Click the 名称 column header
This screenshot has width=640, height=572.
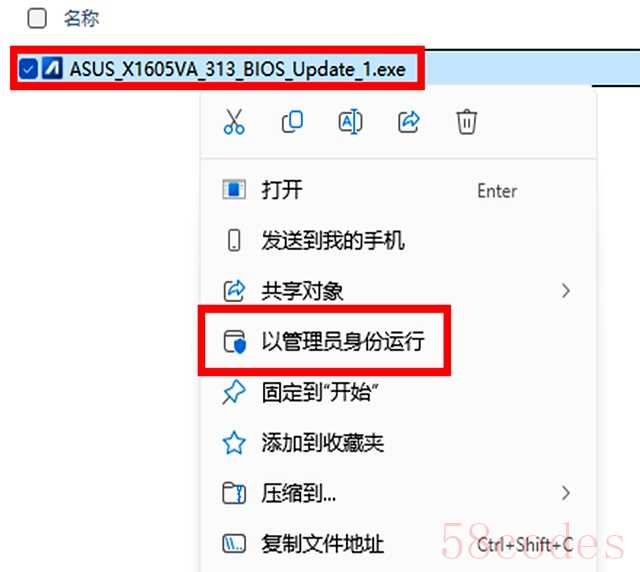click(x=81, y=19)
